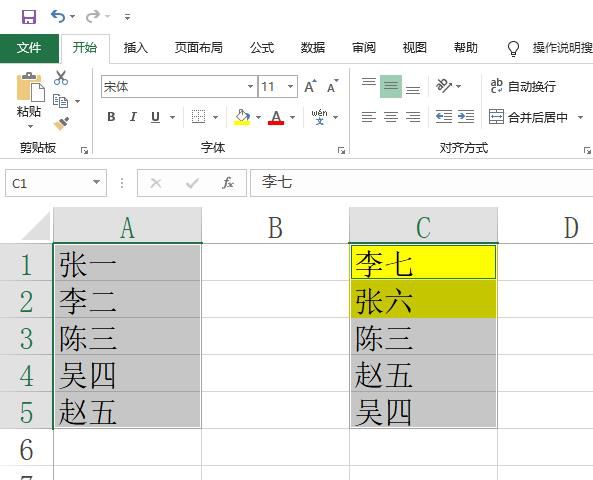Screen dimensions: 593x480
Task: Click the 粘贴 clipboard icon
Action: [x=30, y=87]
